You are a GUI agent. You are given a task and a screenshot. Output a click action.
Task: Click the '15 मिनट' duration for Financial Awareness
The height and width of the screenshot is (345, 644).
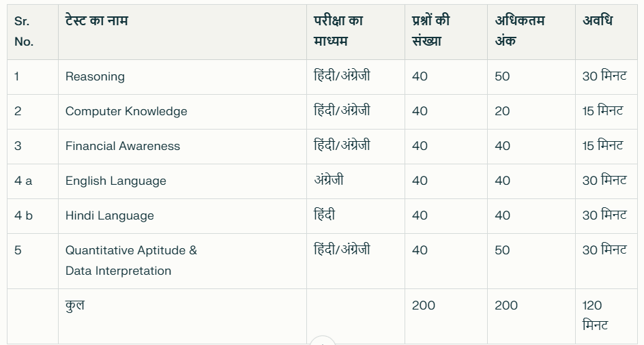602,145
